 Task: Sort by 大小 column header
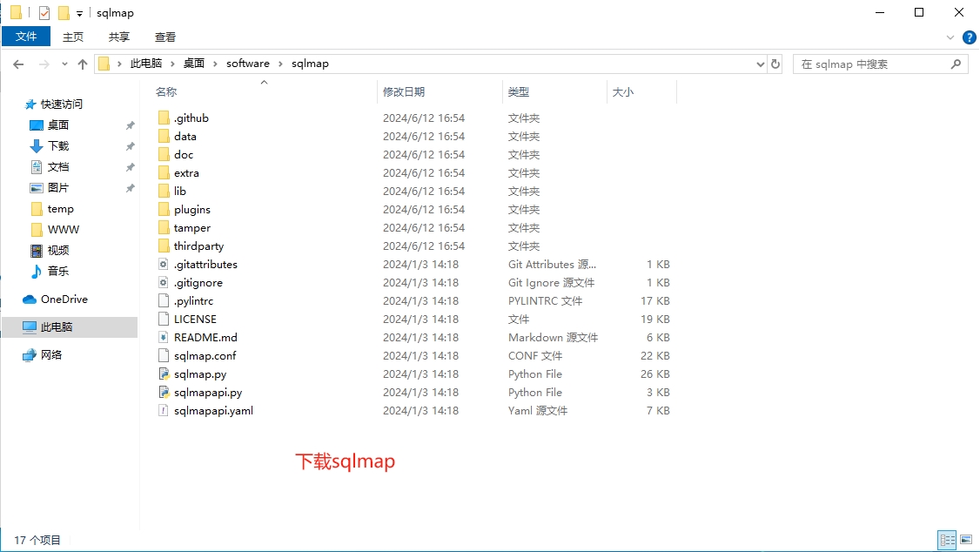coord(623,92)
